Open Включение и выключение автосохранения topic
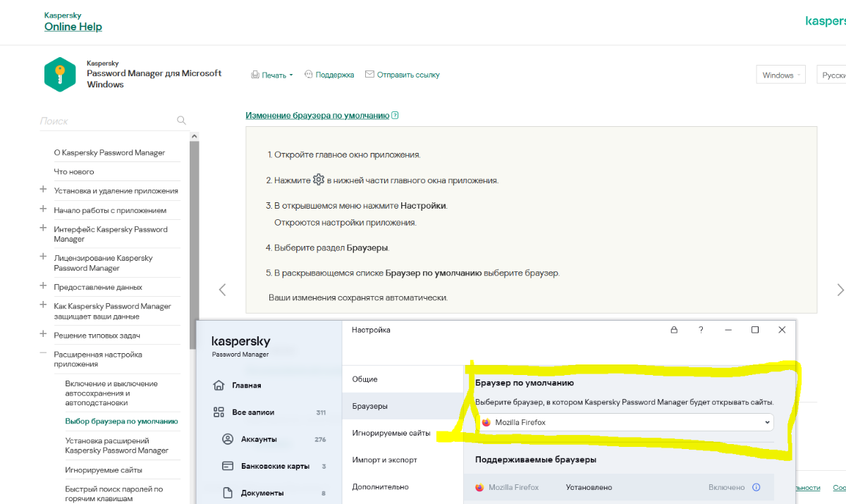The image size is (846, 504). tap(111, 393)
